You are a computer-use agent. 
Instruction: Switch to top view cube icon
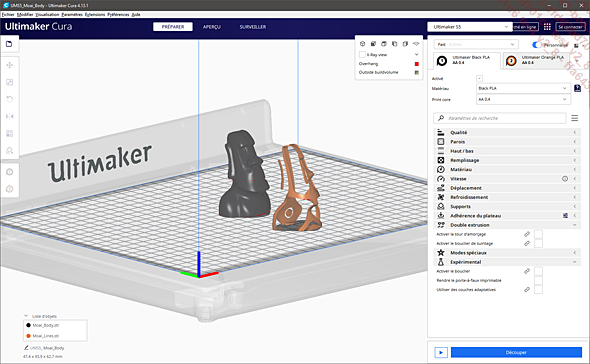(384, 44)
